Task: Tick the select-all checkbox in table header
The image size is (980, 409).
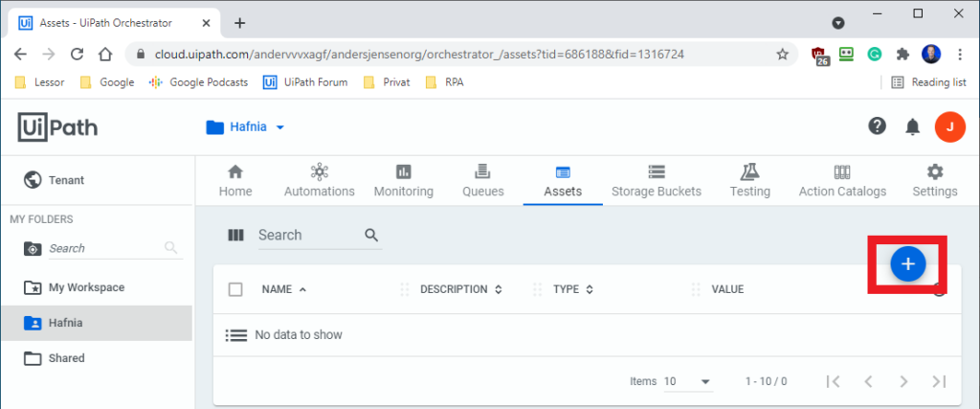Action: click(x=235, y=289)
